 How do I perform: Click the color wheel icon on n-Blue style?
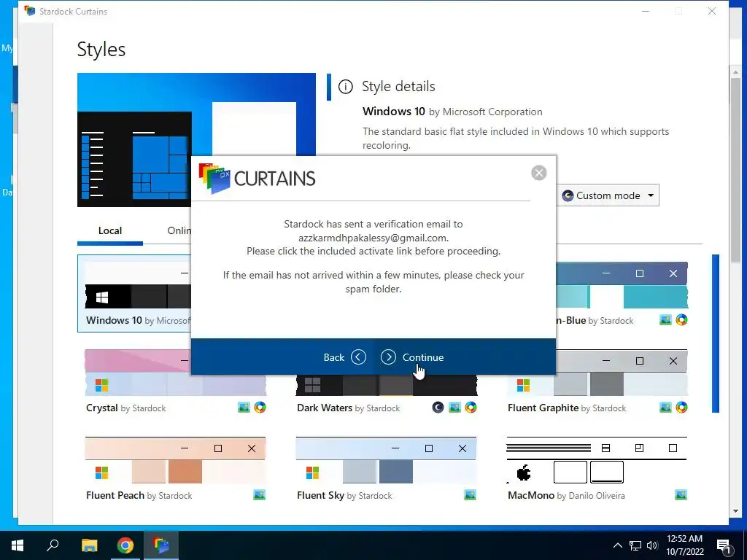pos(682,320)
